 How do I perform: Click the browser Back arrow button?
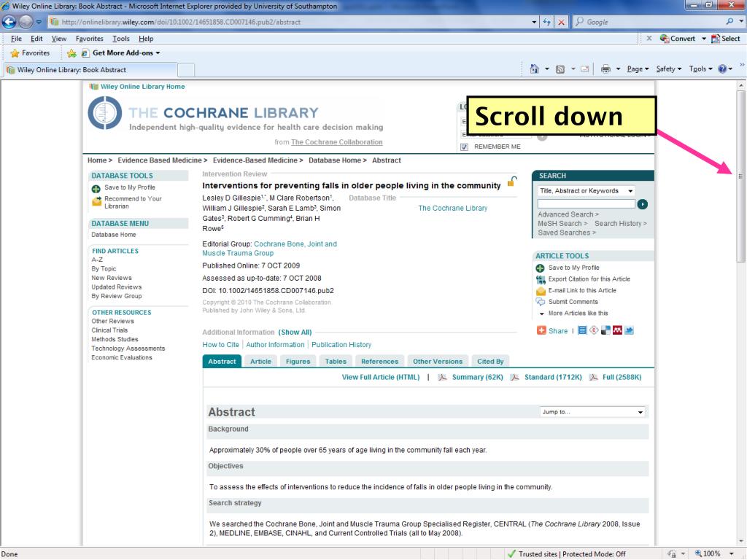pos(9,22)
